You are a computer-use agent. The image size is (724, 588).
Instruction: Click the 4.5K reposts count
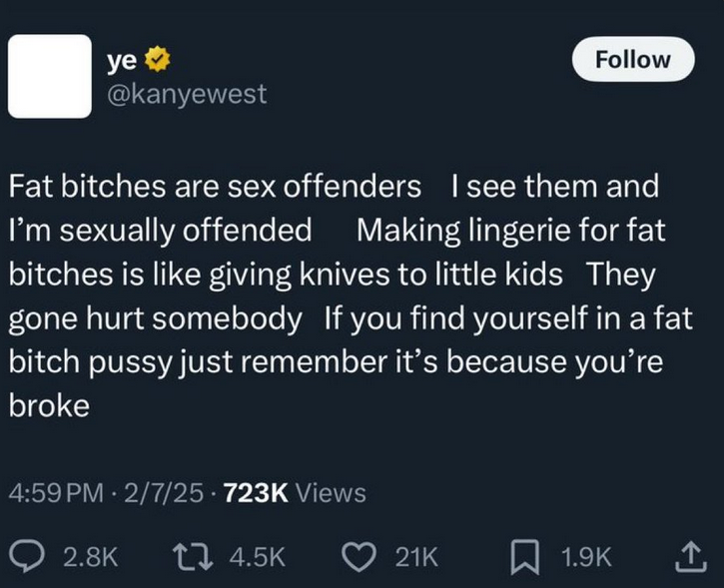click(258, 557)
